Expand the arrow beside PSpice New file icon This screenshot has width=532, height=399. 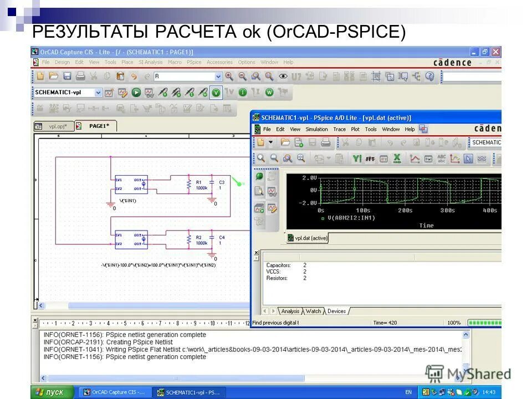[271, 142]
